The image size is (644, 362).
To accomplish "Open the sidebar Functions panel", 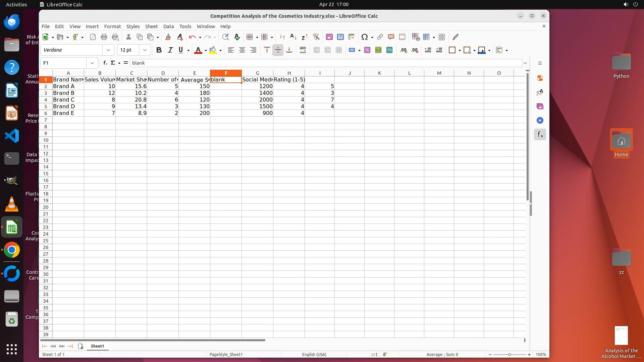I will tap(540, 134).
